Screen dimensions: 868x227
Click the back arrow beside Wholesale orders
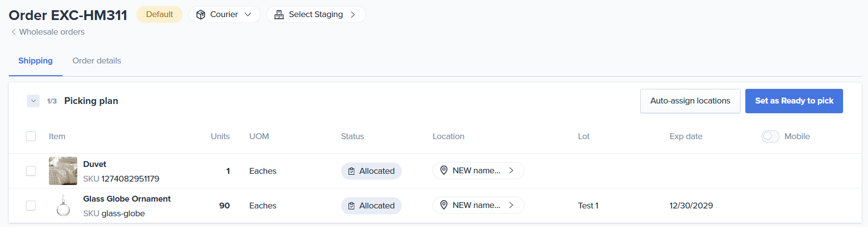point(14,32)
